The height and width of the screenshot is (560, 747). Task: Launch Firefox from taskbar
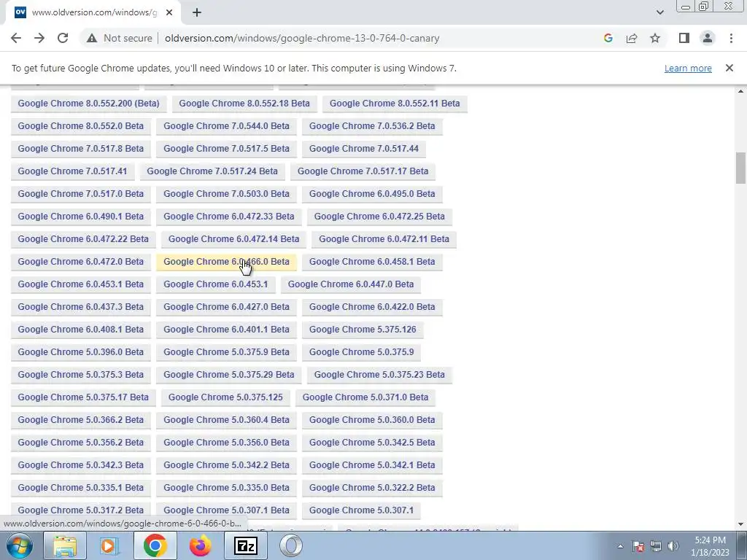[x=200, y=545]
